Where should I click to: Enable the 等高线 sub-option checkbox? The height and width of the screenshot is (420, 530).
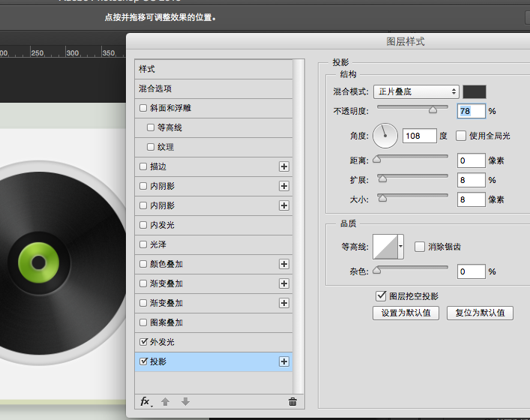[151, 127]
